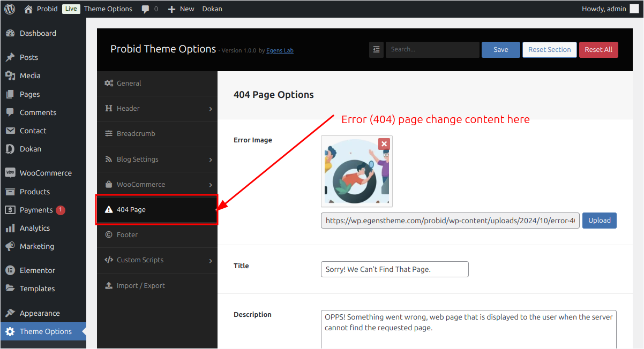This screenshot has height=349, width=644.
Task: Click the error image URL field
Action: 450,221
